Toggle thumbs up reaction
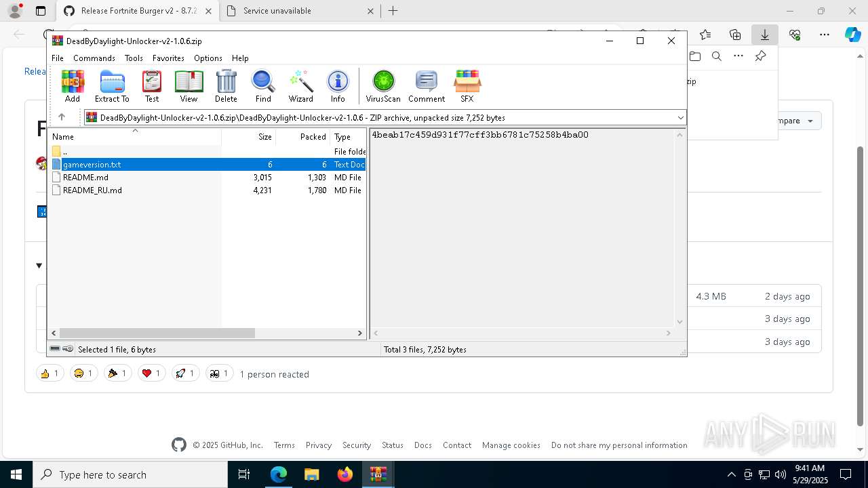Screen dimensions: 868x488 click(50, 373)
